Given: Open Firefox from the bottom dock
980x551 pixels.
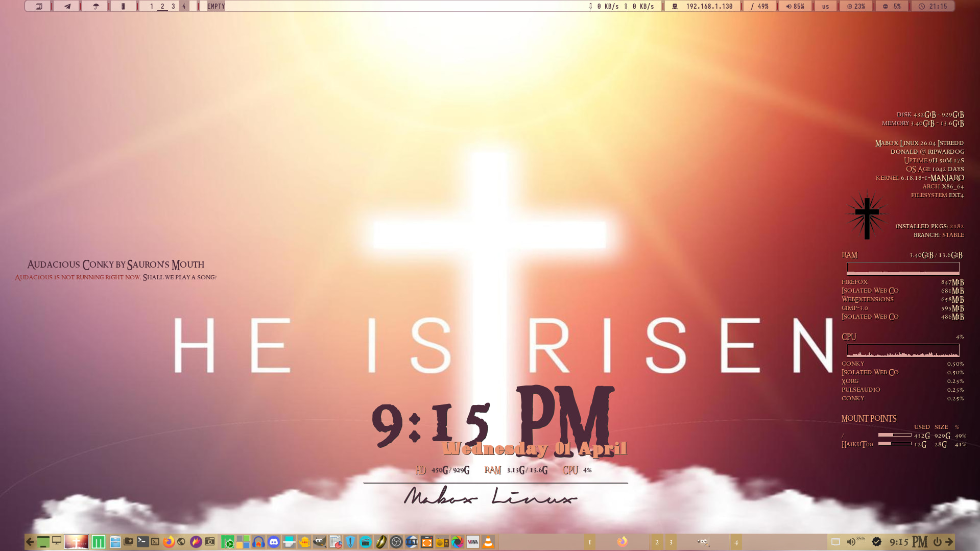Looking at the screenshot, I should 169,542.
